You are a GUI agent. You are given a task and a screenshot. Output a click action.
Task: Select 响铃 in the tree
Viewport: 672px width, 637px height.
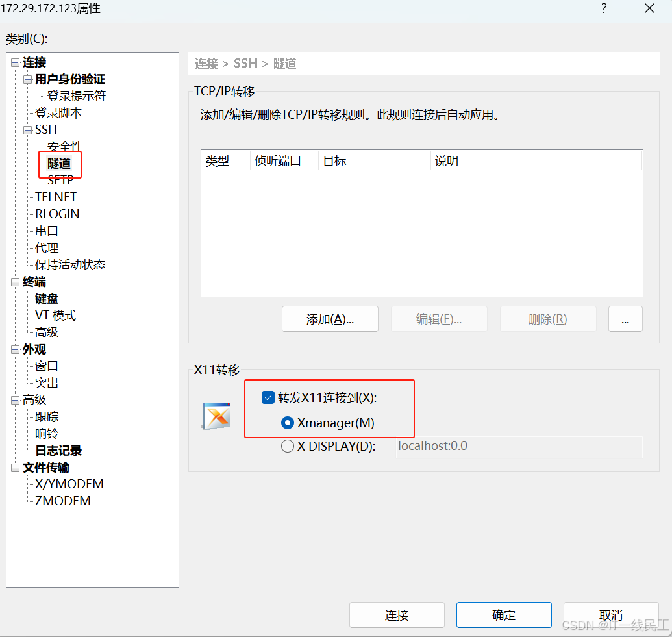pos(46,433)
